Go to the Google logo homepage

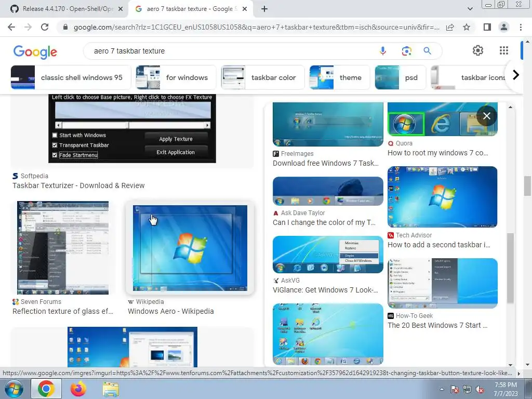35,51
